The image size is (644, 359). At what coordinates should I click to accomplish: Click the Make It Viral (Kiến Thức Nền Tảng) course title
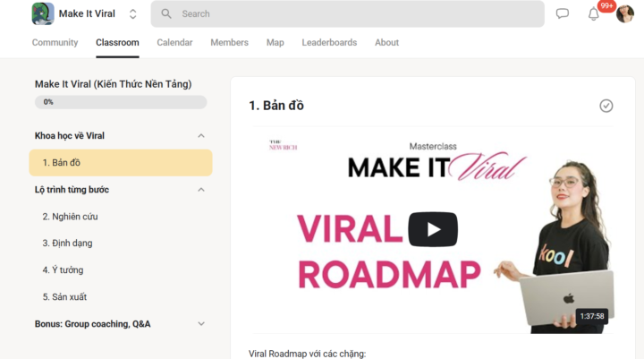(x=114, y=84)
